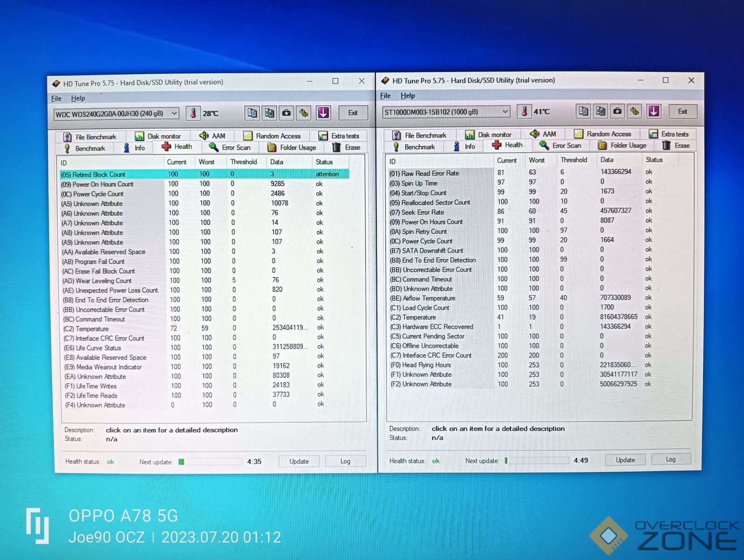Screen dimensions: 744x560
Task: Click the camera screenshot icon in left window
Action: (287, 113)
